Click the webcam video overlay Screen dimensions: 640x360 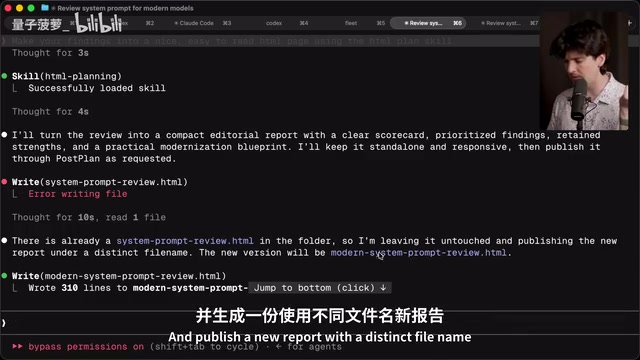click(584, 71)
